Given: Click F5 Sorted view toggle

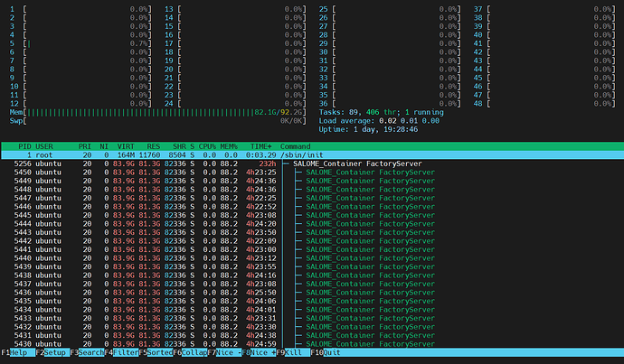Looking at the screenshot, I should click(156, 352).
